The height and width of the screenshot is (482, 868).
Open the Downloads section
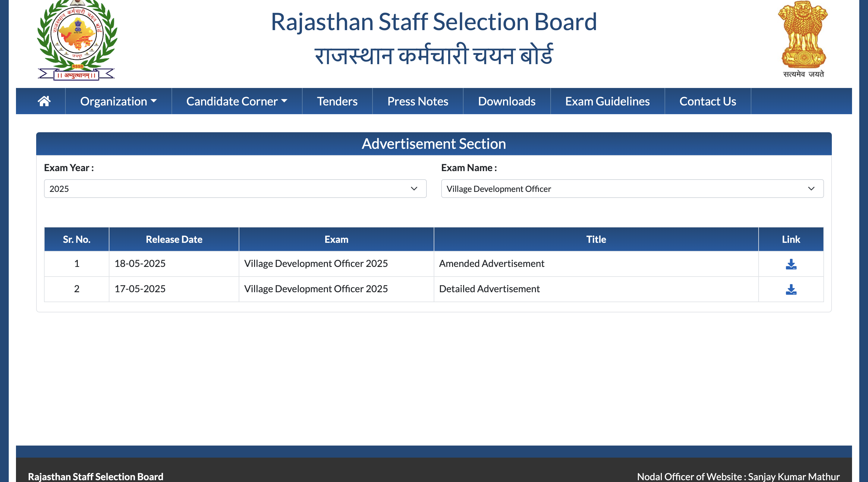pyautogui.click(x=506, y=101)
